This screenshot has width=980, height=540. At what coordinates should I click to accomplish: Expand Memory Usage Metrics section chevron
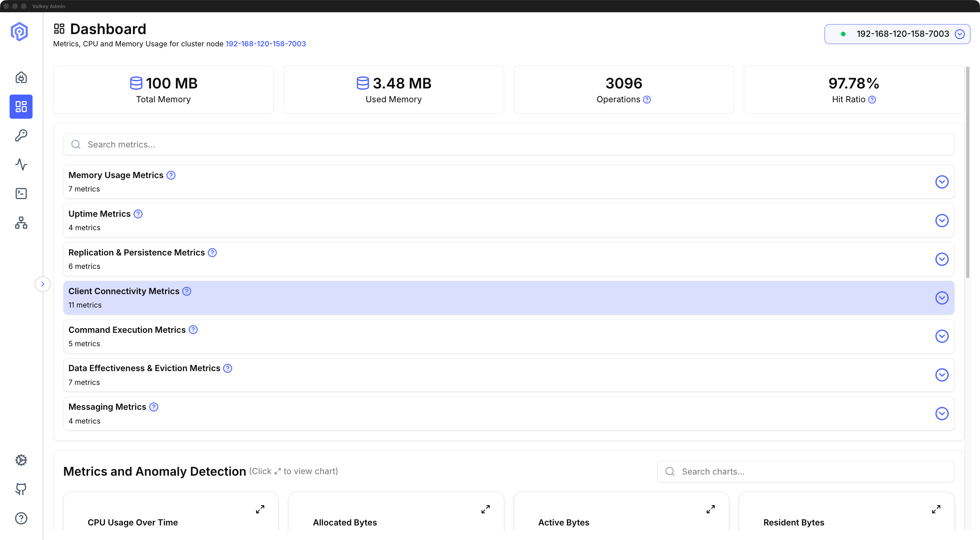942,182
